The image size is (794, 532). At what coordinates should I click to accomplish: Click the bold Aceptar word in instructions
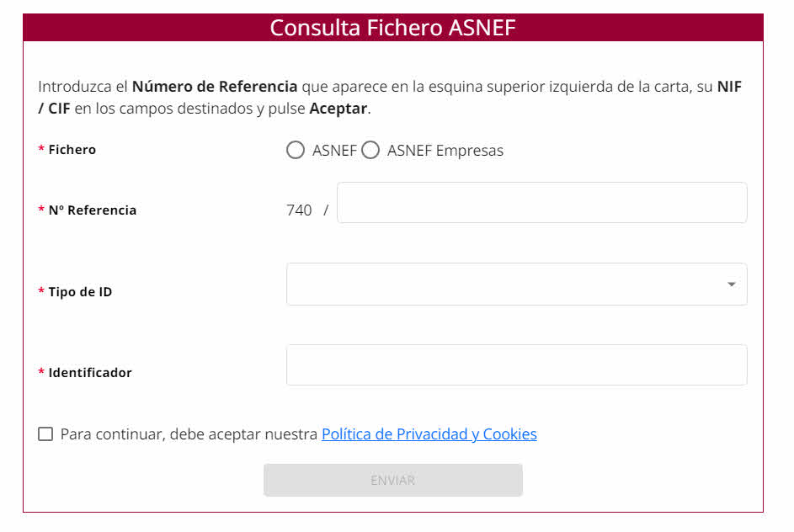click(338, 109)
